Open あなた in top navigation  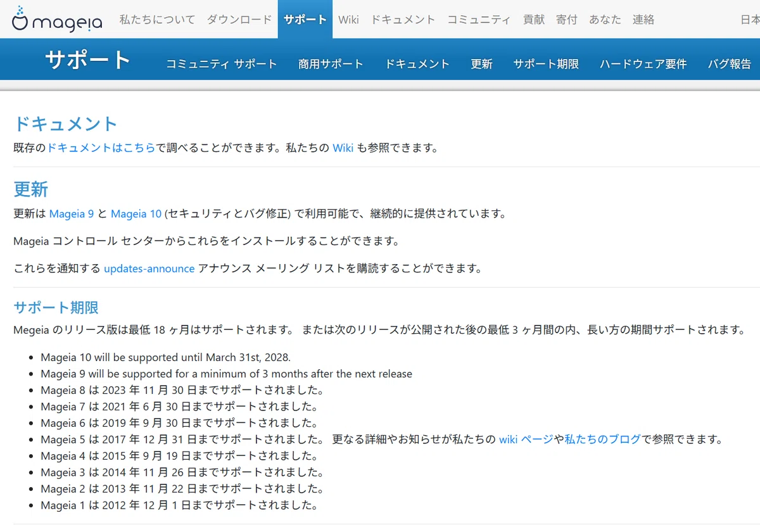pos(605,20)
